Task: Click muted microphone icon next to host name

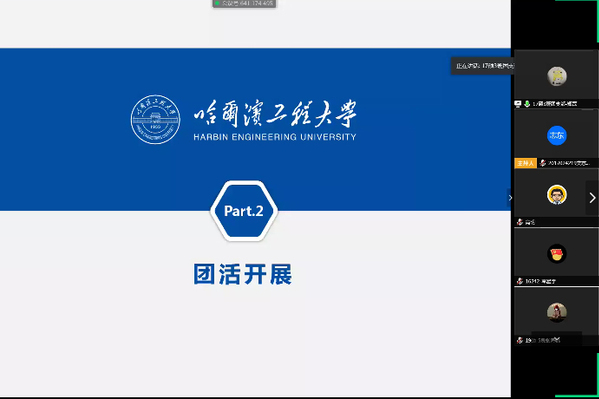Action: coord(542,163)
